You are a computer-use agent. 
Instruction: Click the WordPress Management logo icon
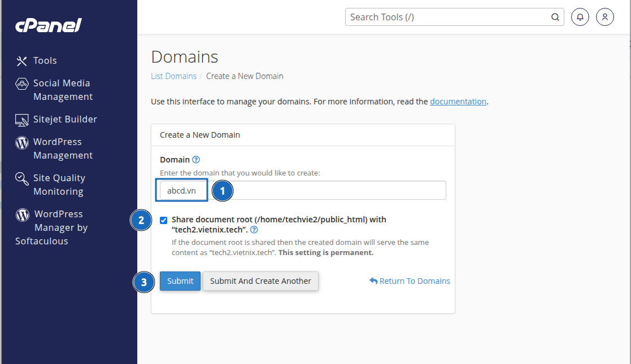(x=22, y=143)
